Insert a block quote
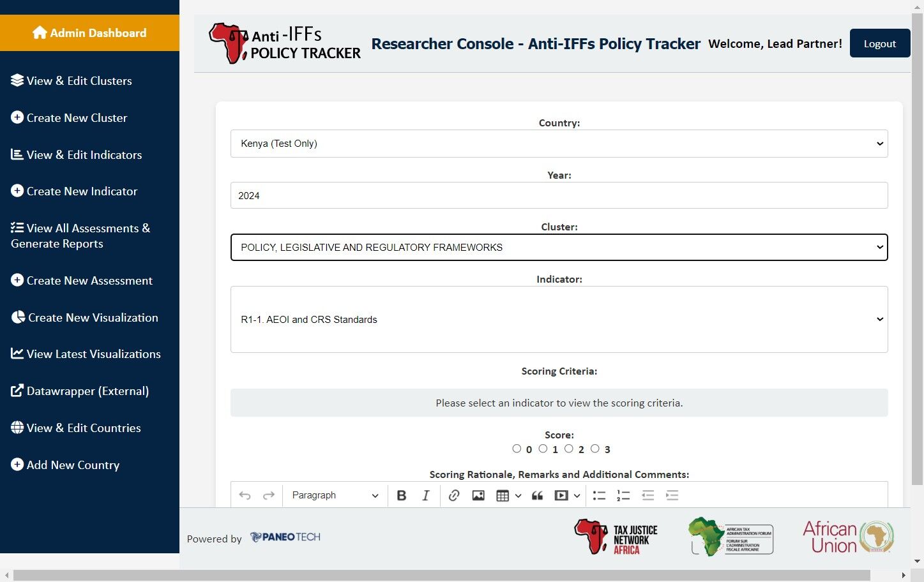 point(538,495)
